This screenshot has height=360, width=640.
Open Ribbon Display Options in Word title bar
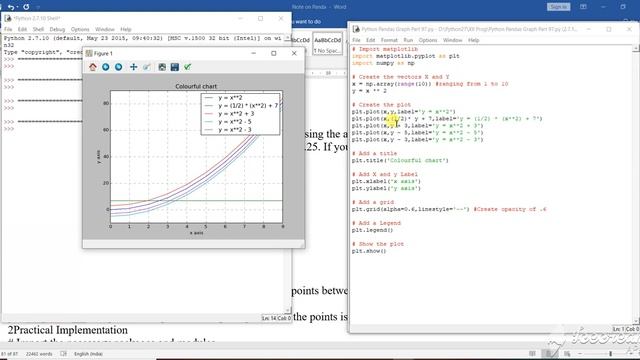coord(583,7)
